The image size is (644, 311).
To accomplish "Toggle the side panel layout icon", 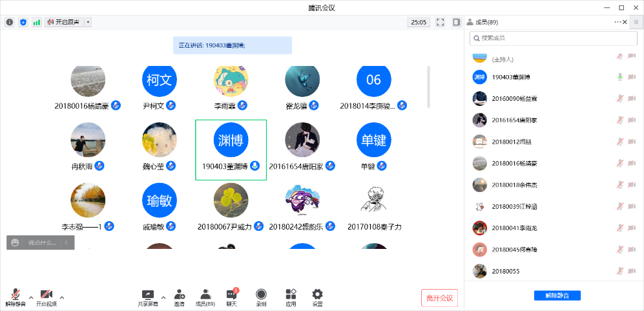I will (456, 22).
